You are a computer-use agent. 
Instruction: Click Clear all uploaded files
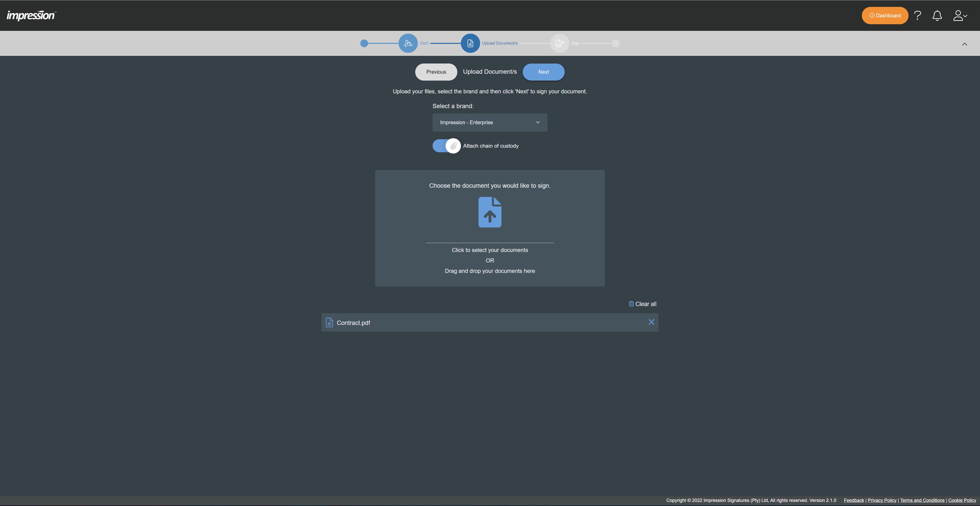(642, 304)
